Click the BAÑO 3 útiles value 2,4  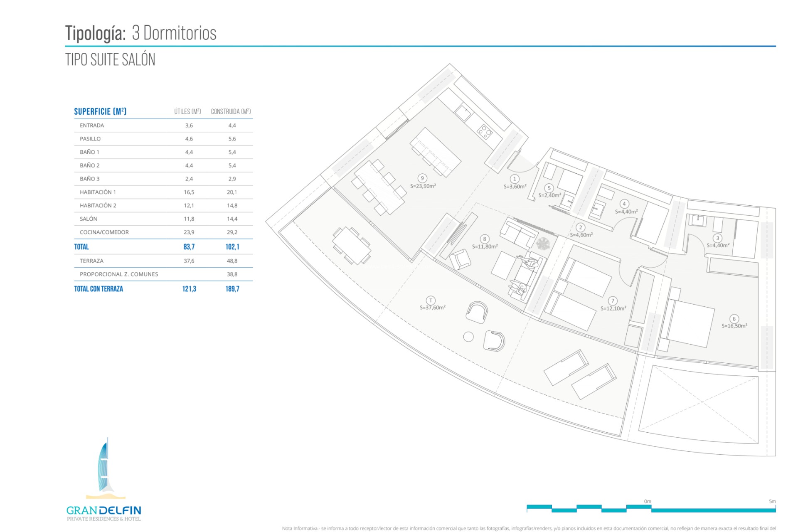coord(189,178)
